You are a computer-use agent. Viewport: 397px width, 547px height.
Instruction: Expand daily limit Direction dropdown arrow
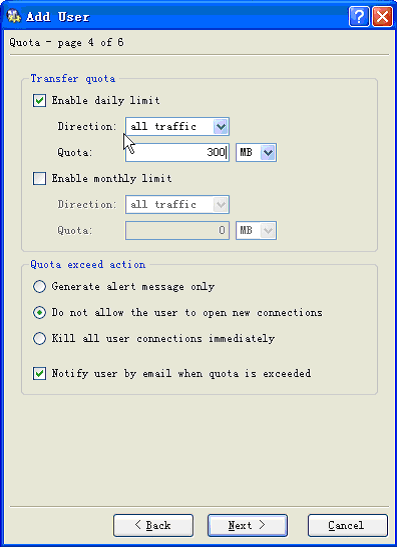pyautogui.click(x=220, y=126)
